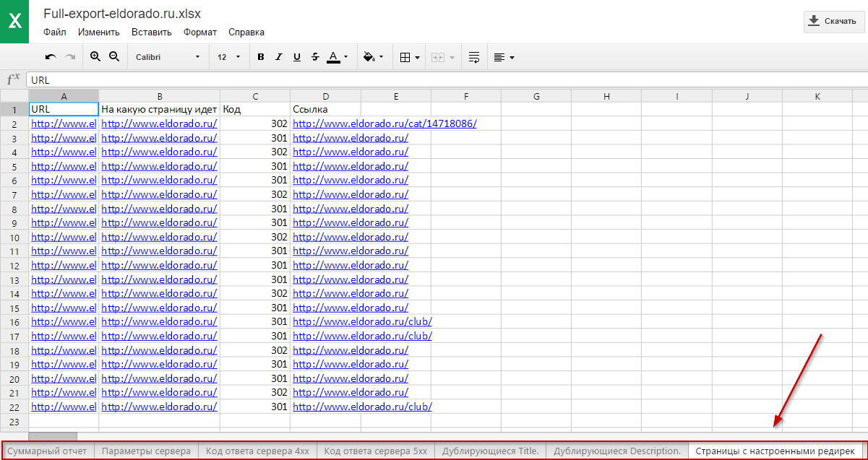Open the Код ответа сервера 4xx tab
The image size is (868, 460).
click(257, 451)
